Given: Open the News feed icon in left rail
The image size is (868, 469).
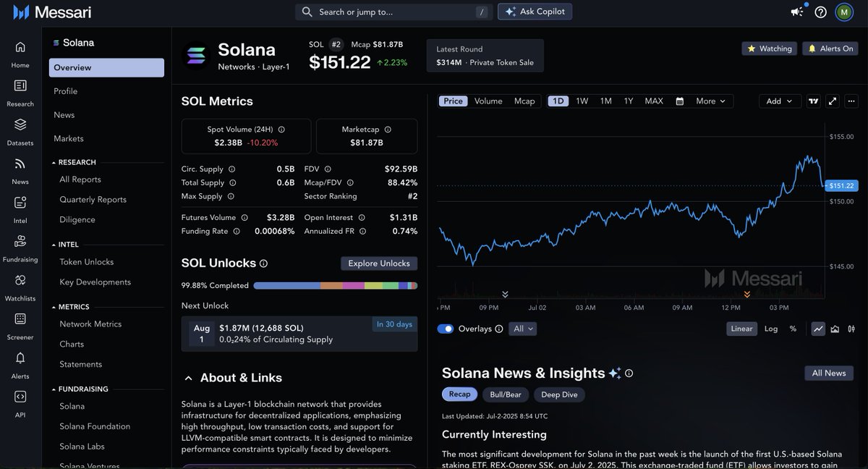Looking at the screenshot, I should click(20, 164).
